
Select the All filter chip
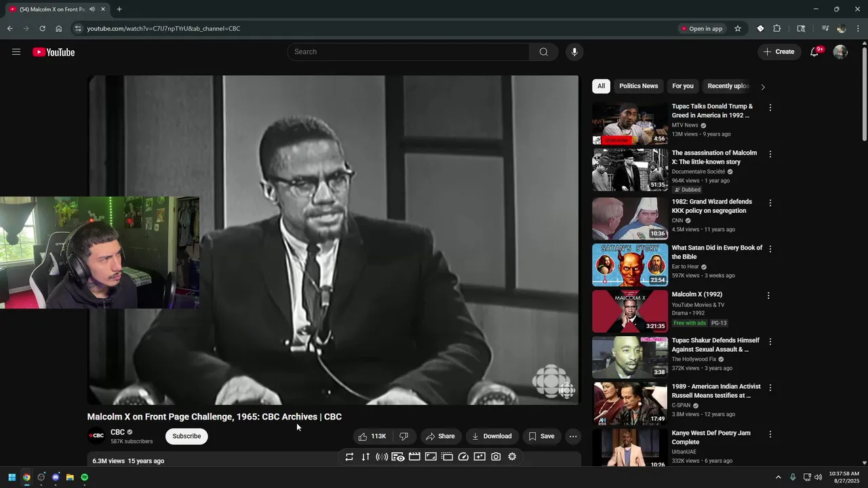tap(601, 86)
